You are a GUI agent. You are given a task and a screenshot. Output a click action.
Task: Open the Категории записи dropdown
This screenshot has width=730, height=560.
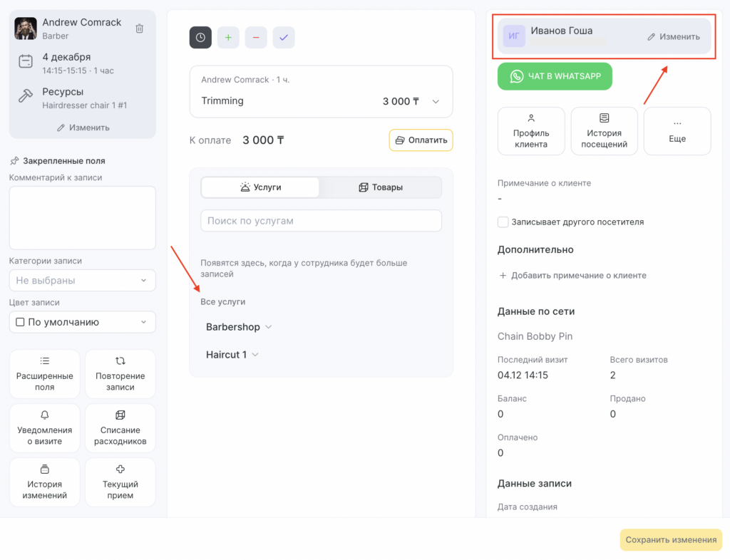click(x=83, y=281)
